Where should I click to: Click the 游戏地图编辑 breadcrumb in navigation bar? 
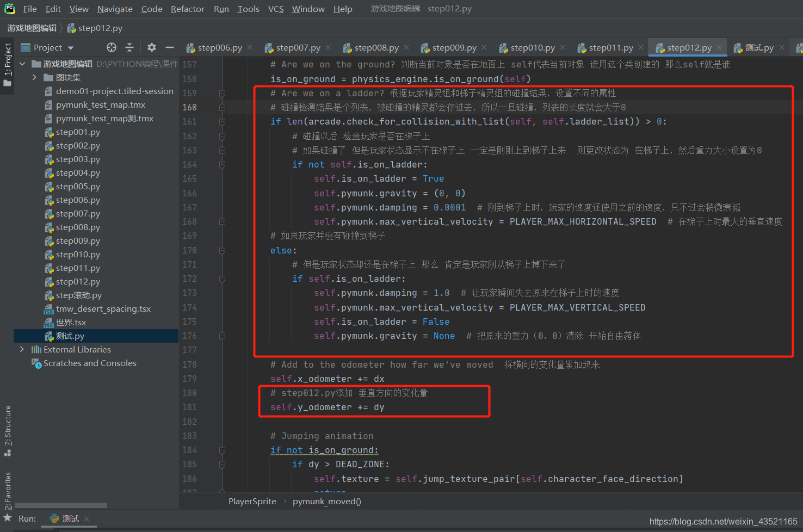click(x=32, y=28)
